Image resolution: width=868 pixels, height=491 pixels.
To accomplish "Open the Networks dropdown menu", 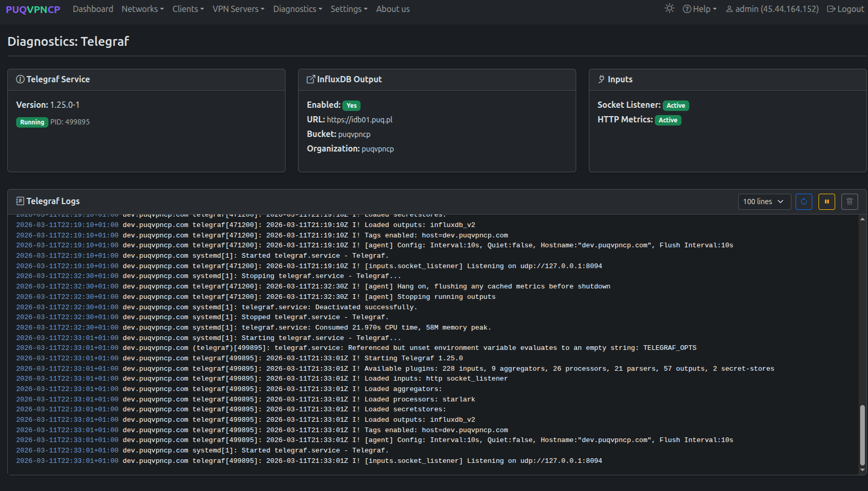I will 143,9.
